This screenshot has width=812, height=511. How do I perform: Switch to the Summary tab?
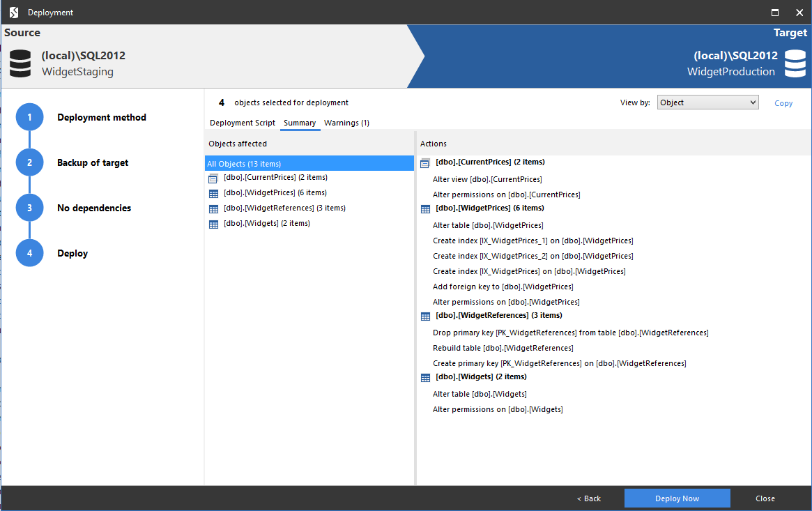pyautogui.click(x=300, y=123)
